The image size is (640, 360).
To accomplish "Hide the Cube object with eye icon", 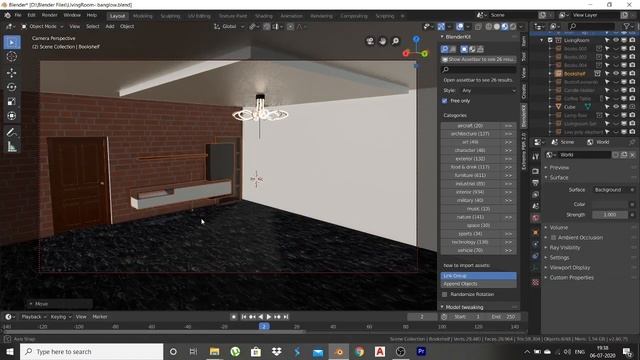I will tap(616, 107).
